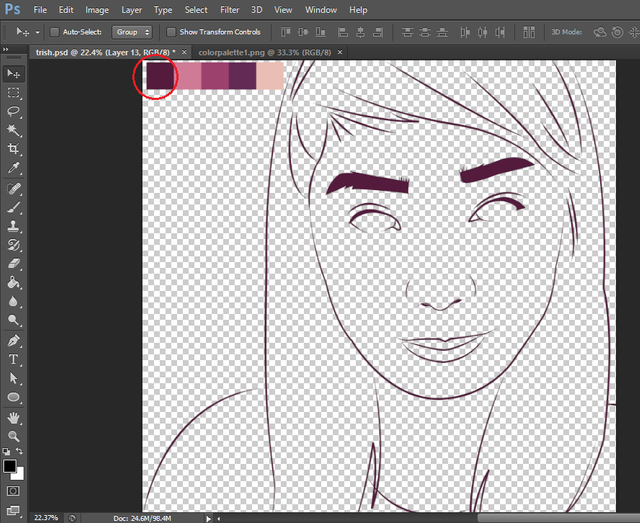Open the Auto-Select Group dropdown
Viewport: 640px width, 523px height.
click(131, 32)
